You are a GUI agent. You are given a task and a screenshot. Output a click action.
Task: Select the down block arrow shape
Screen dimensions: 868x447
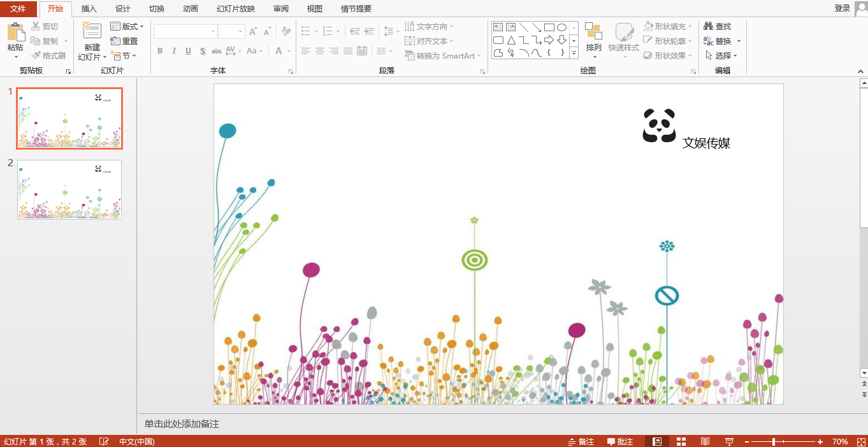tap(561, 40)
